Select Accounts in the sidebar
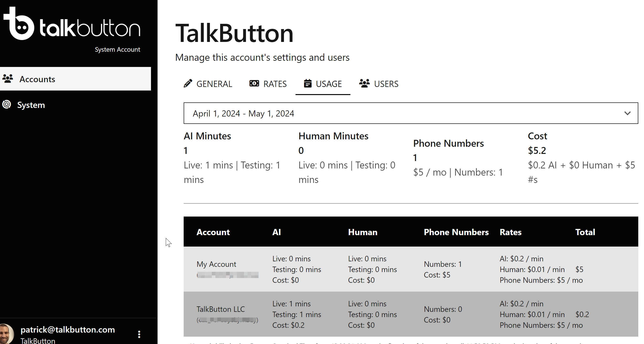The width and height of the screenshot is (644, 344). (x=37, y=79)
